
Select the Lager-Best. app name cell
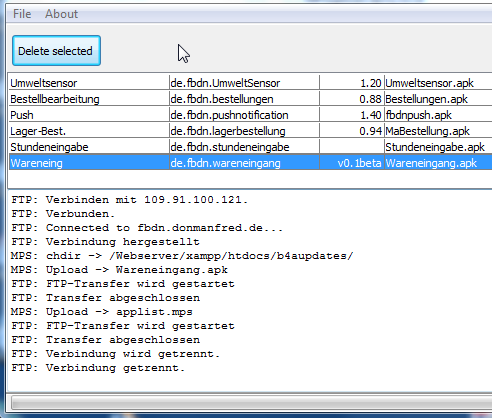(x=89, y=131)
